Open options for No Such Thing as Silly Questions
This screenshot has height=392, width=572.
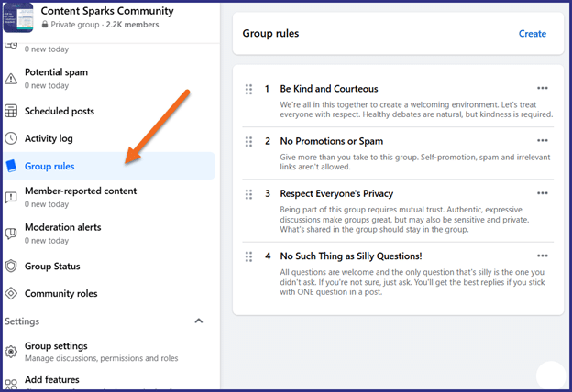(x=543, y=256)
